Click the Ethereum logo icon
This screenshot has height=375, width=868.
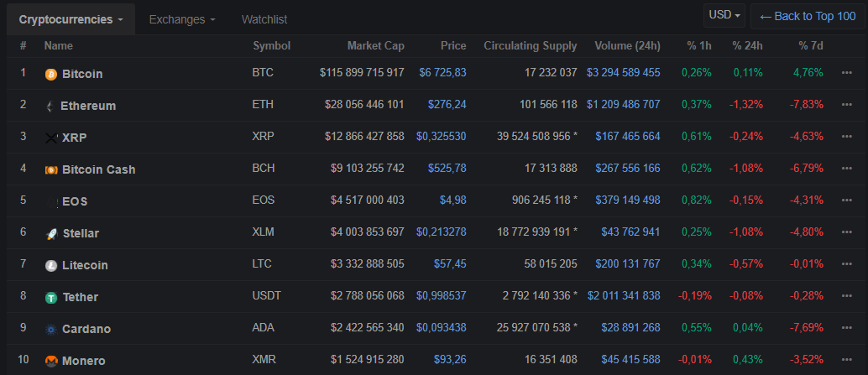(50, 106)
